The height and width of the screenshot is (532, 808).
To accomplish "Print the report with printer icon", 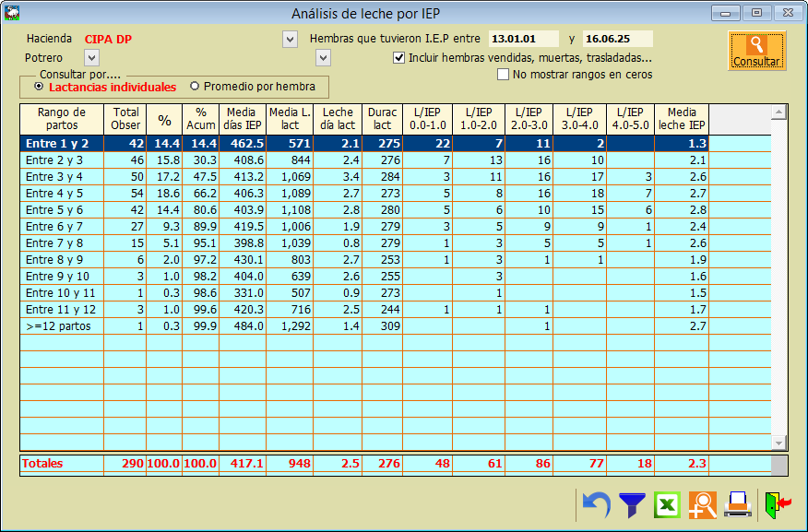I will click(x=737, y=504).
